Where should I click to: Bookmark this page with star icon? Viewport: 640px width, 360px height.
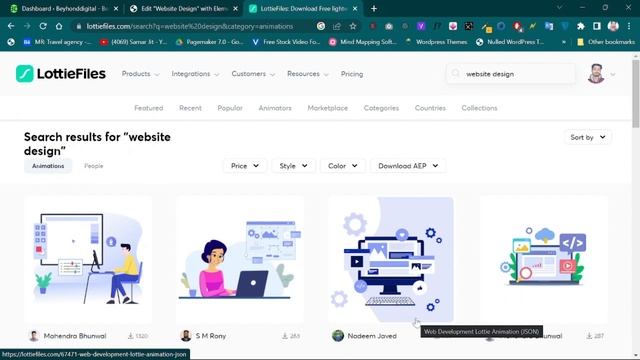pos(353,26)
